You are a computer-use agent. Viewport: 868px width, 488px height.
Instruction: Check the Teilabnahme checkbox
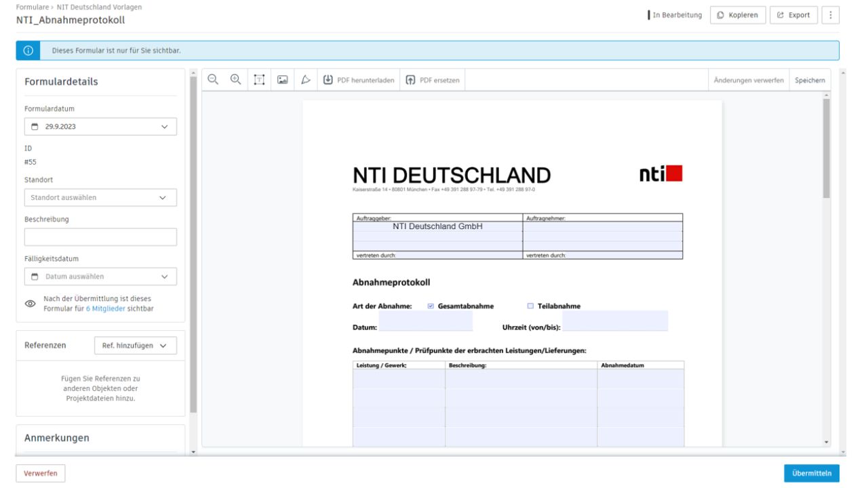530,306
